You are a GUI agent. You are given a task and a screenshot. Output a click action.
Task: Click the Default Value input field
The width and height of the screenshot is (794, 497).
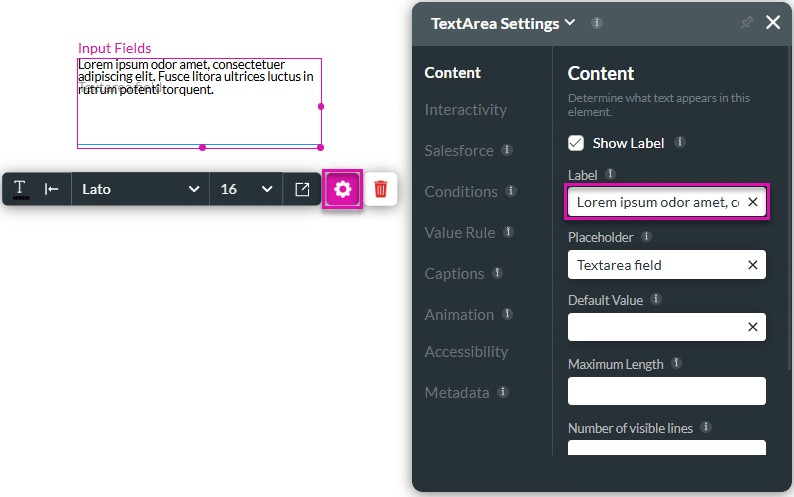(x=656, y=327)
